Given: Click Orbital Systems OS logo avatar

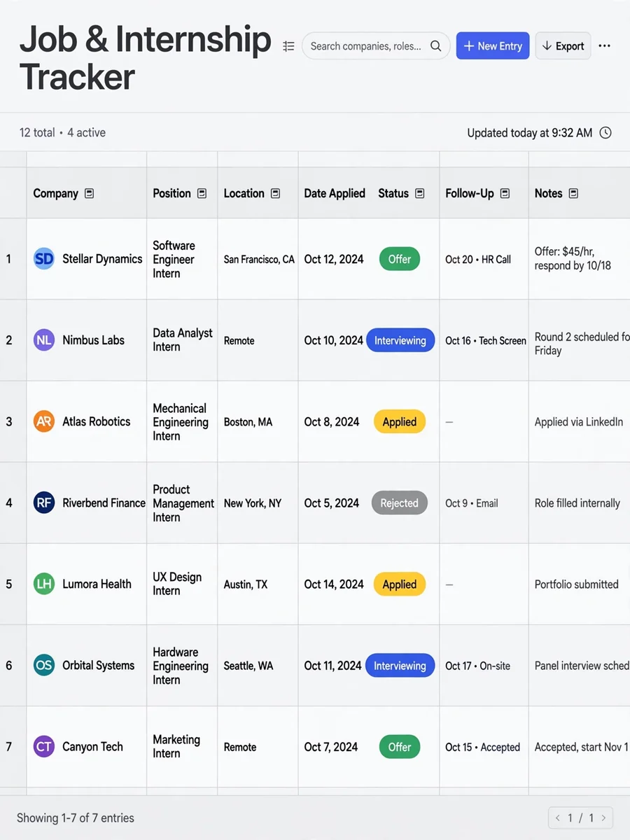Looking at the screenshot, I should [44, 665].
